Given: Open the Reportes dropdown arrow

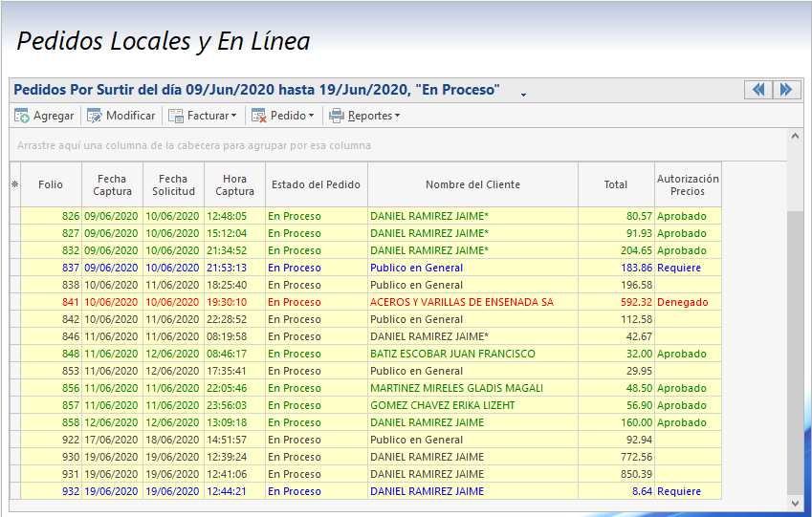Looking at the screenshot, I should (x=397, y=117).
